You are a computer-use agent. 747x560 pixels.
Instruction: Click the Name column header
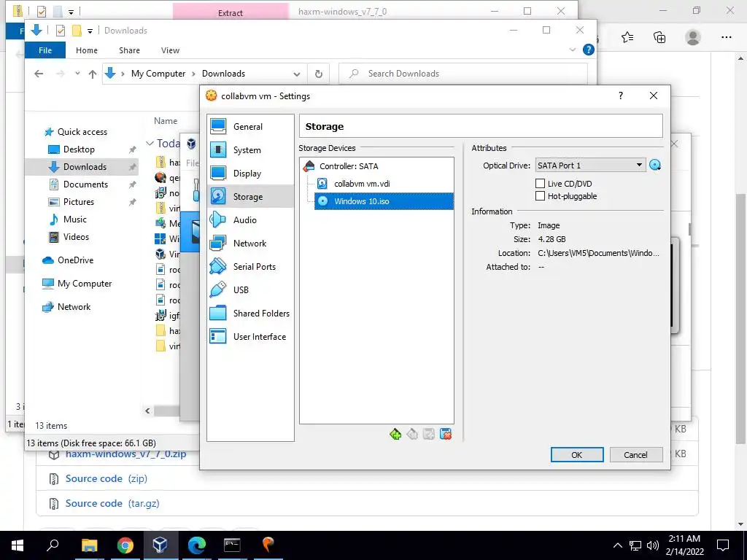coord(166,121)
